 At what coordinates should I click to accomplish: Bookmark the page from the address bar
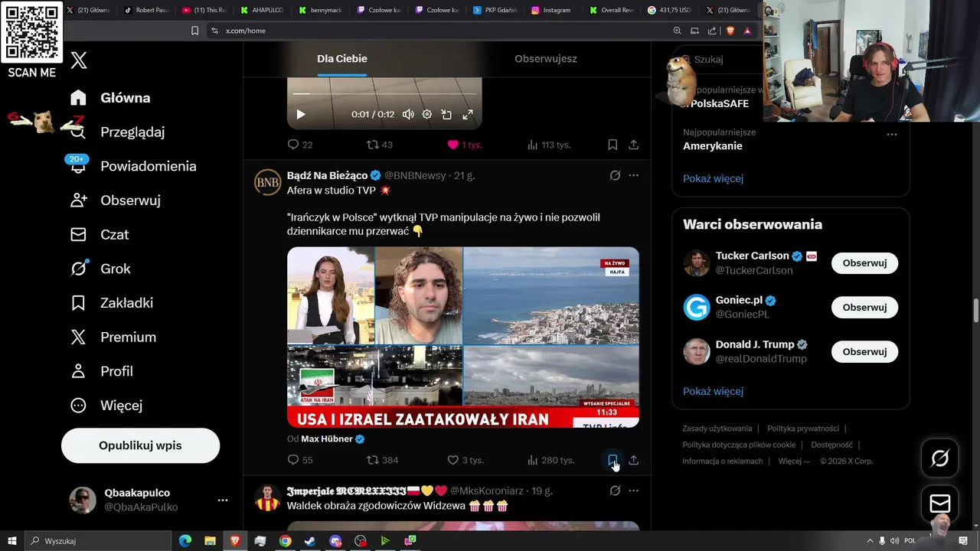click(194, 31)
